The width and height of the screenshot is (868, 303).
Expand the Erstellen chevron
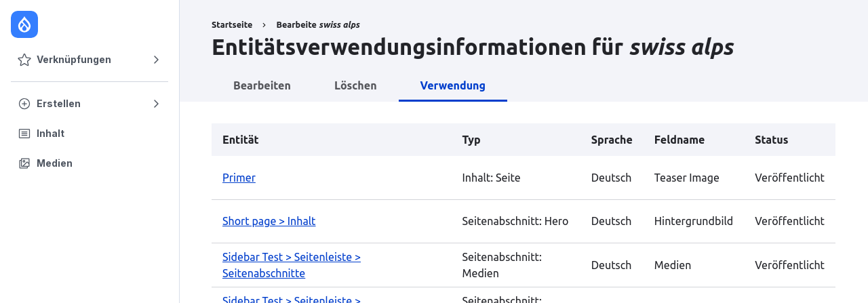pos(156,104)
